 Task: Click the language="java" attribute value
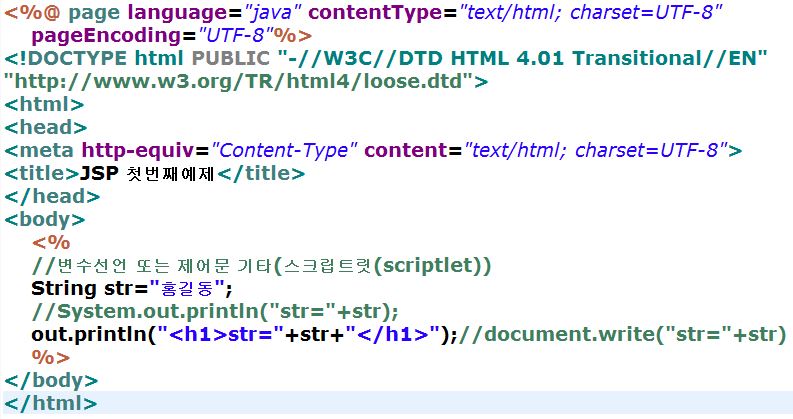pyautogui.click(x=273, y=12)
